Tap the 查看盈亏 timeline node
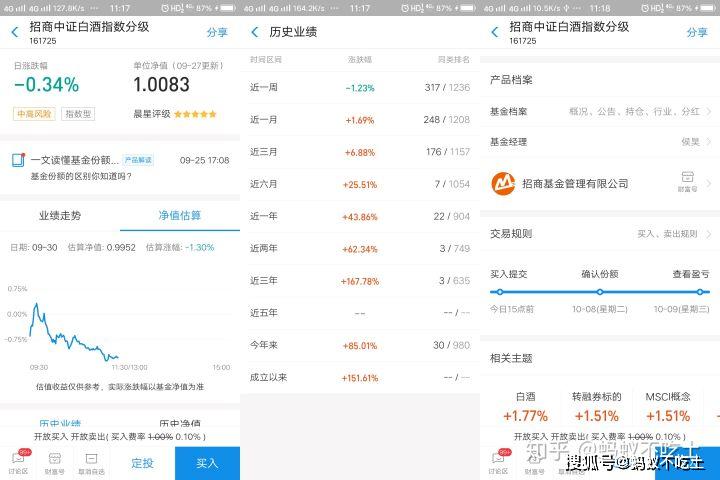The image size is (720, 480). (699, 292)
